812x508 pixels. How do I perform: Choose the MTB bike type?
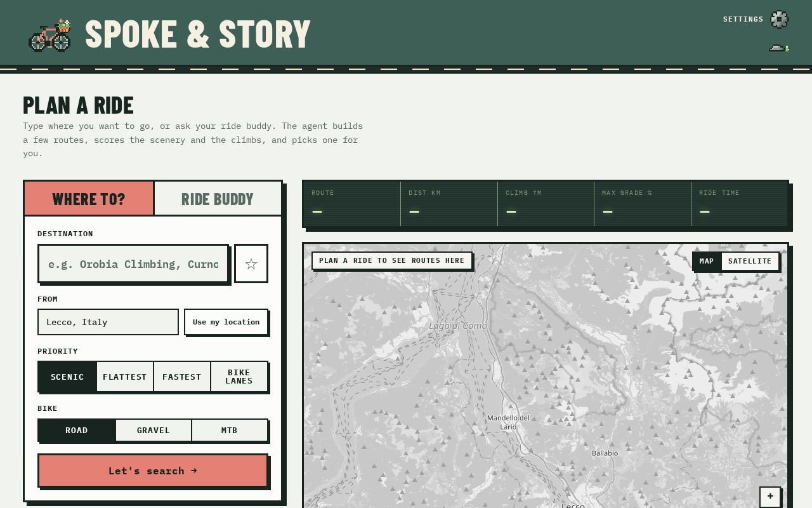tap(230, 430)
